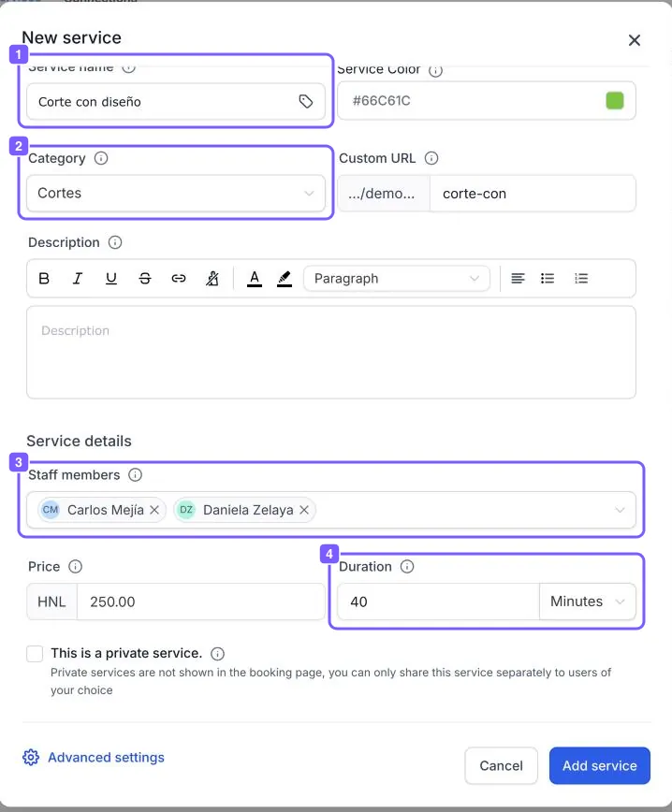Edit the price amount 250.00

pyautogui.click(x=200, y=602)
